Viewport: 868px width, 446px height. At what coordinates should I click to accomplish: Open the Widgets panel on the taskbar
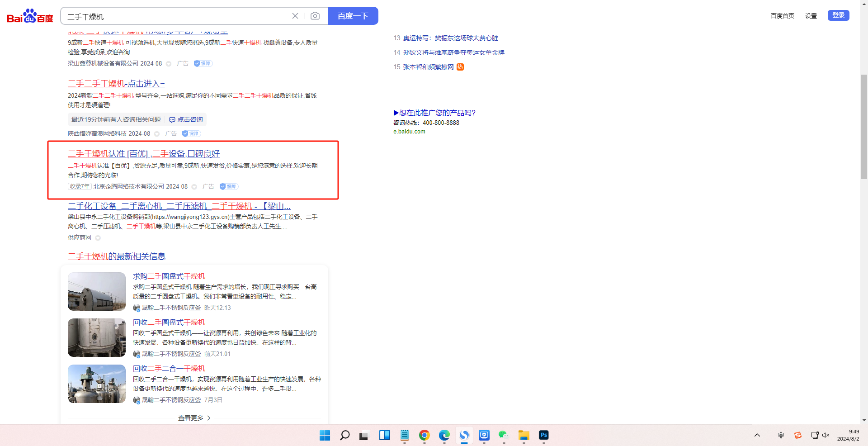click(x=384, y=435)
